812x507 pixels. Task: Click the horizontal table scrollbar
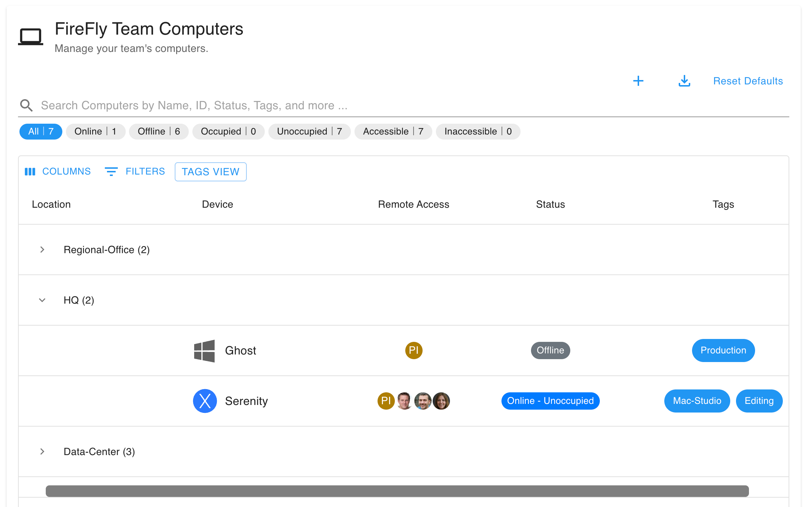tap(397, 491)
